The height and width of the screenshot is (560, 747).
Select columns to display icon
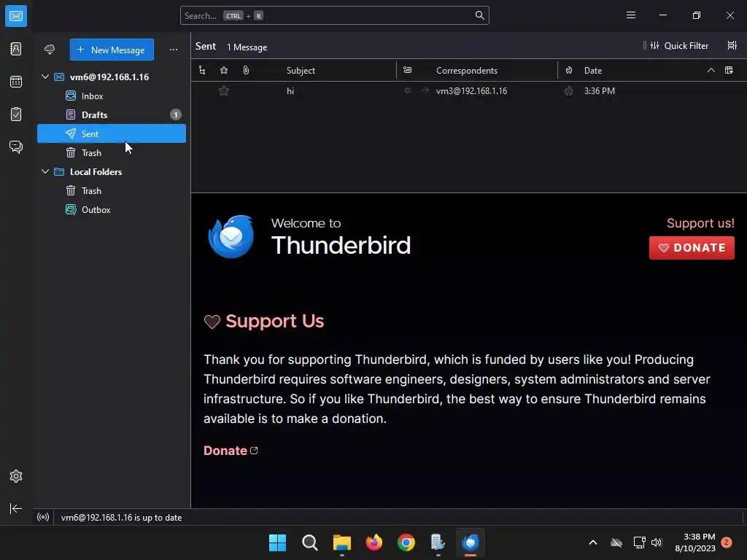(x=729, y=71)
